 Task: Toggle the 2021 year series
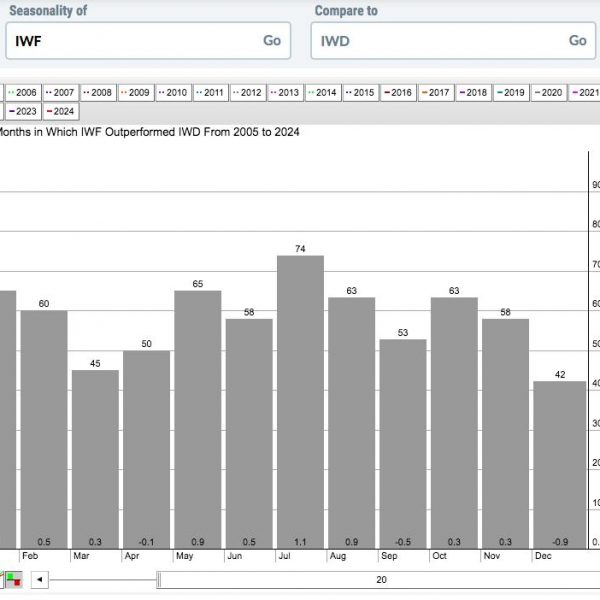point(585,93)
